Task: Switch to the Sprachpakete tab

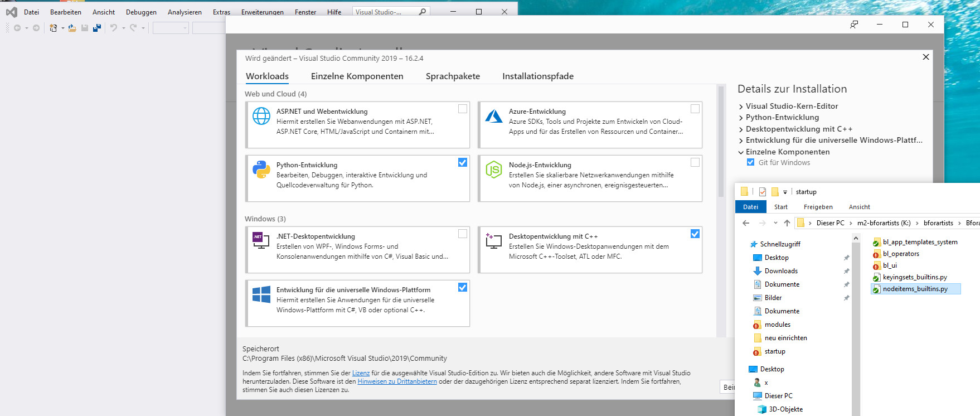Action: coord(453,76)
